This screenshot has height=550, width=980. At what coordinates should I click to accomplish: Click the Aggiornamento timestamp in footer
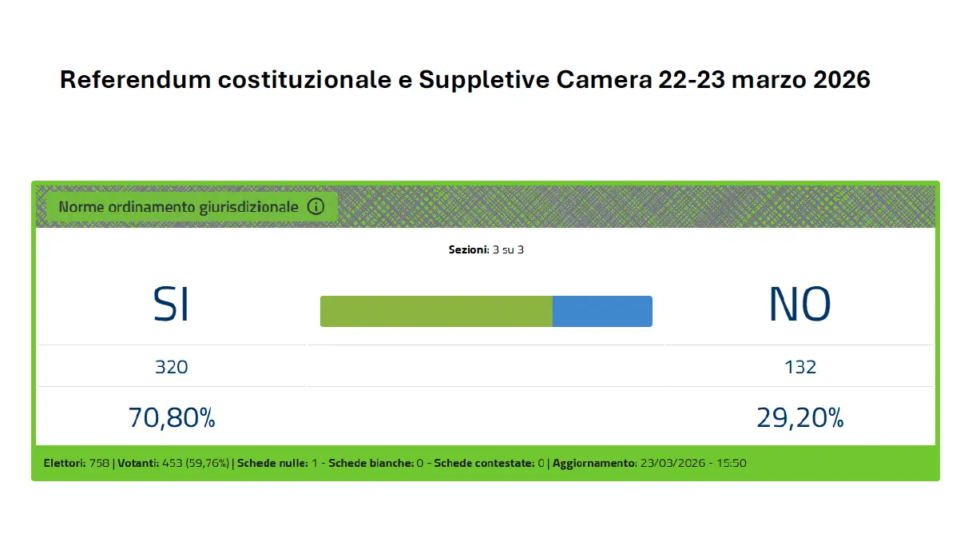click(693, 462)
